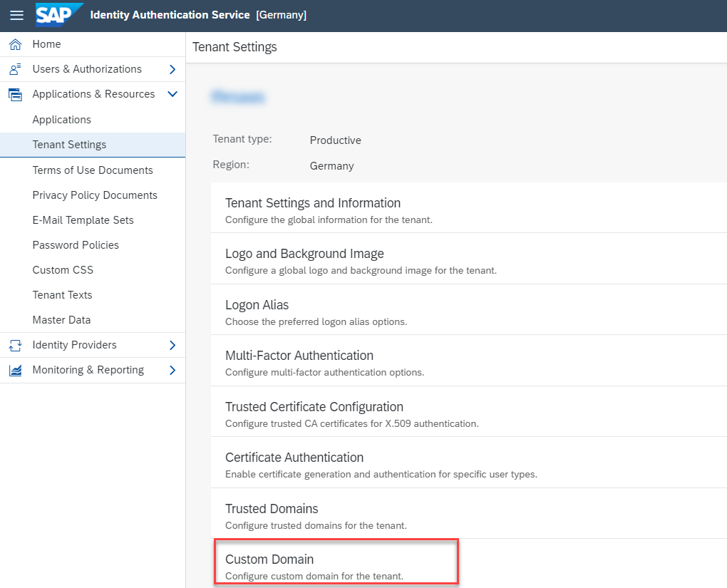727x588 pixels.
Task: Click 'Choose the preferred logon alias options.' text
Action: [316, 322]
